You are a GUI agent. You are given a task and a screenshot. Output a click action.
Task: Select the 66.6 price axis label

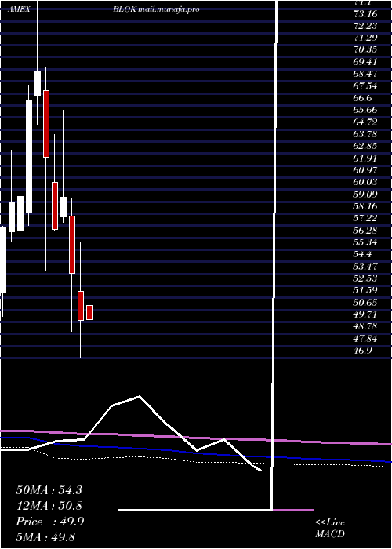click(x=362, y=99)
